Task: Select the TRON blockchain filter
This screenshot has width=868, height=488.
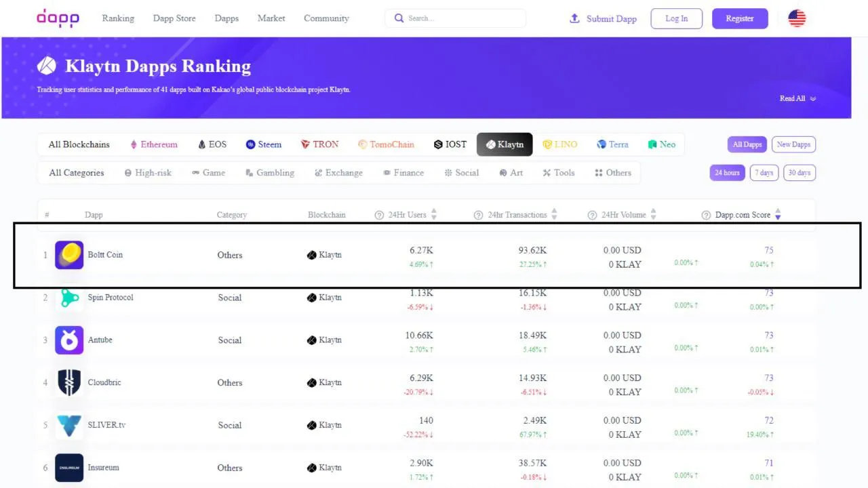Action: click(320, 144)
